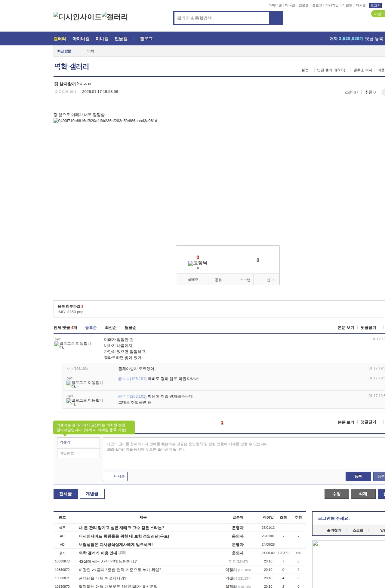The width and height of the screenshot is (385, 588).
Task: Go to comment page 1
Action: coord(222,422)
